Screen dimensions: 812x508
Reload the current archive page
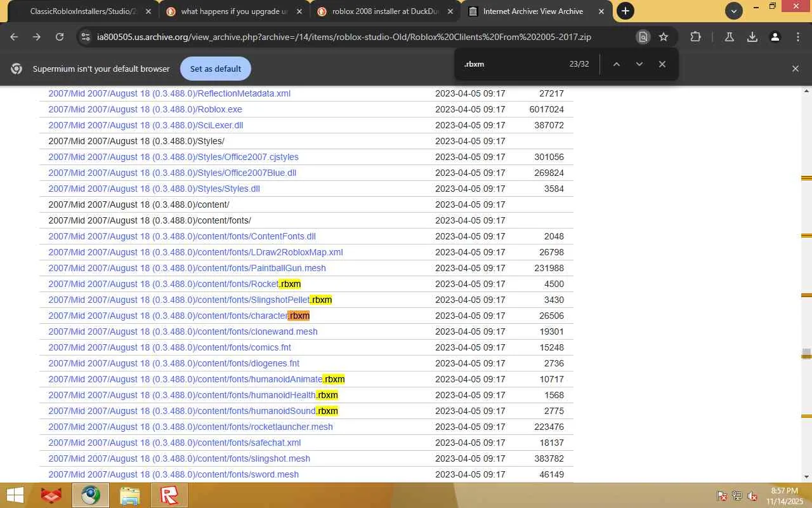click(60, 37)
